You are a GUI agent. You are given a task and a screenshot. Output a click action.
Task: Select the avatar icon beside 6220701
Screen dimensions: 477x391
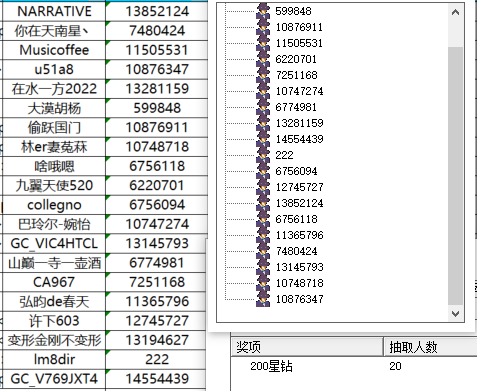pyautogui.click(x=263, y=59)
